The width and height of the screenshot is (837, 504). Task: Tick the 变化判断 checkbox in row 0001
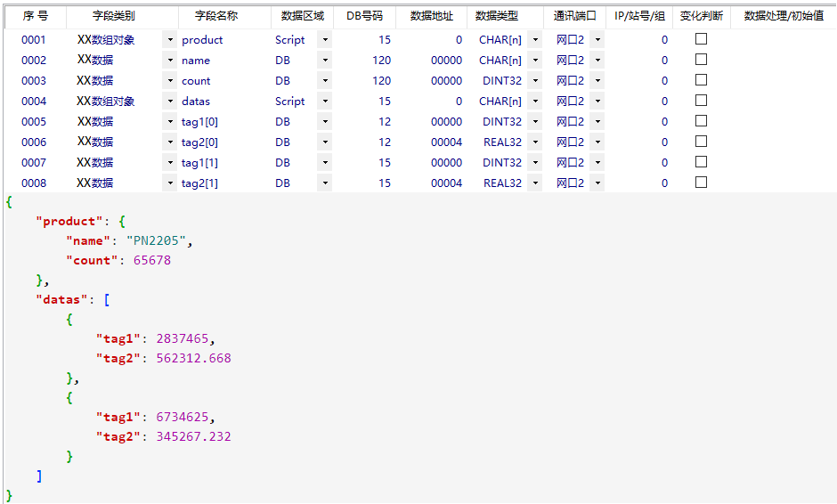(x=701, y=39)
